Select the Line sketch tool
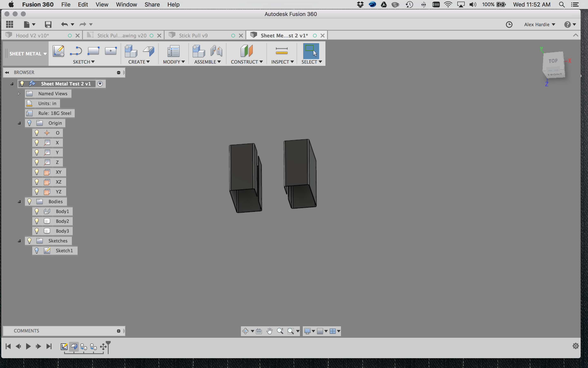 [76, 51]
